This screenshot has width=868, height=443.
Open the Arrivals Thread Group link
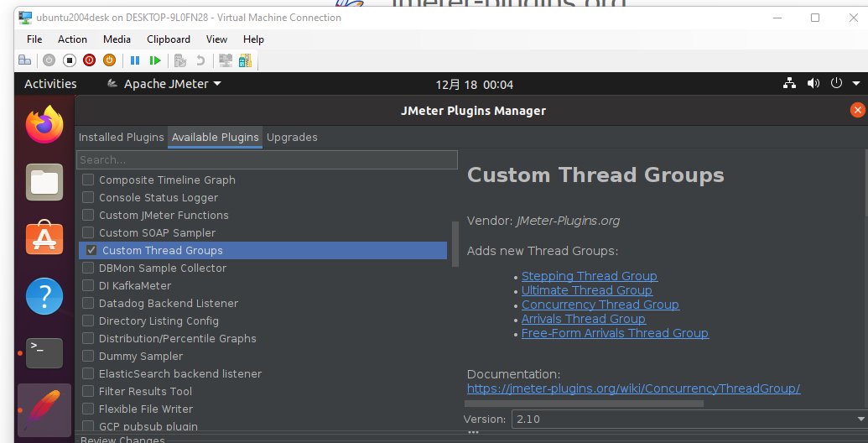coord(584,319)
